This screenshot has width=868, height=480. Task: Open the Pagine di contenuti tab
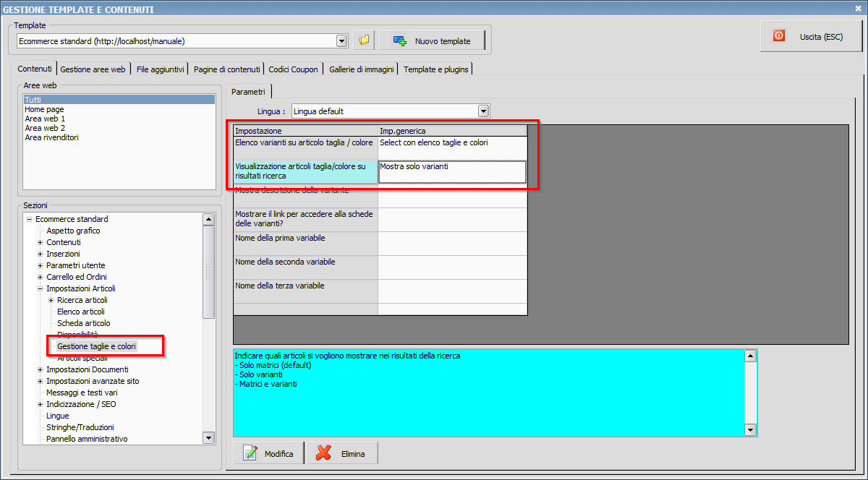pos(226,69)
